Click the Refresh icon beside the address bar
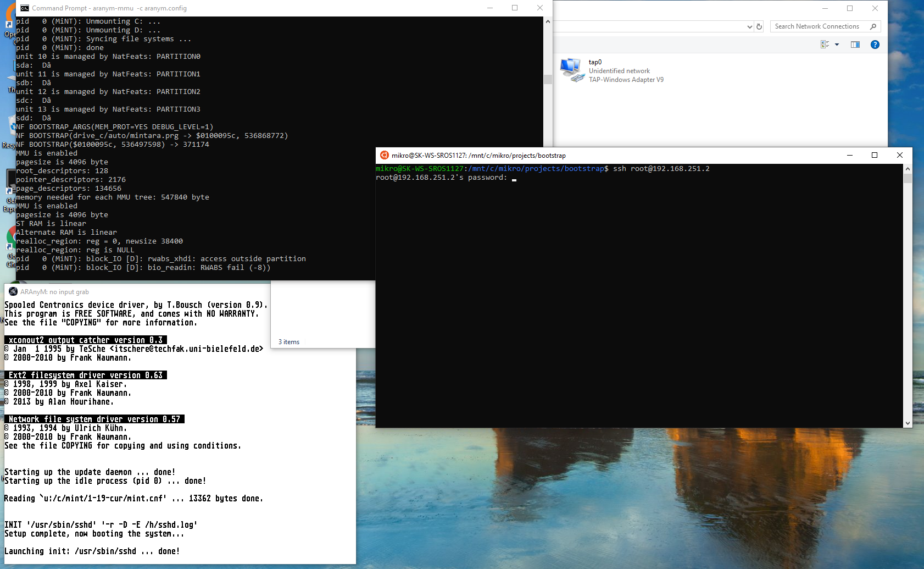The width and height of the screenshot is (924, 569). pyautogui.click(x=759, y=26)
